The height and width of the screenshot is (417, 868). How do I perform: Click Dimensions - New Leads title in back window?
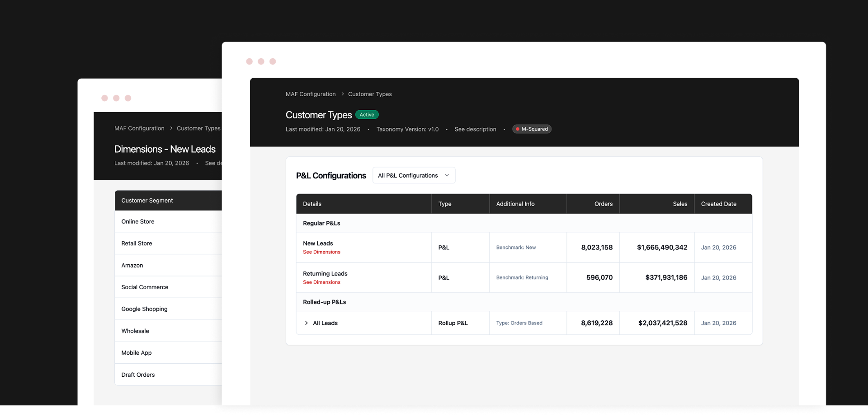tap(165, 149)
